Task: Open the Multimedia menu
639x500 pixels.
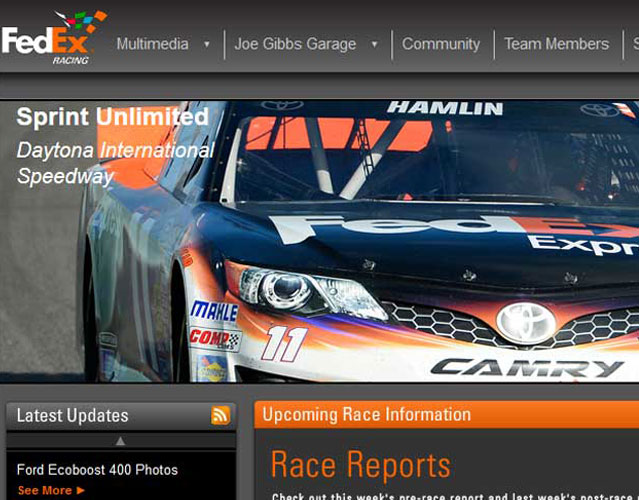Action: click(x=152, y=44)
